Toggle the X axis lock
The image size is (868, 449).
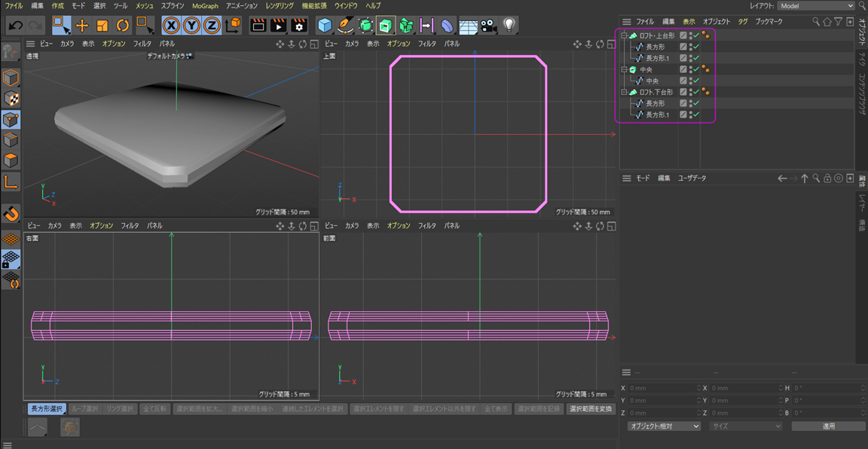tap(172, 26)
